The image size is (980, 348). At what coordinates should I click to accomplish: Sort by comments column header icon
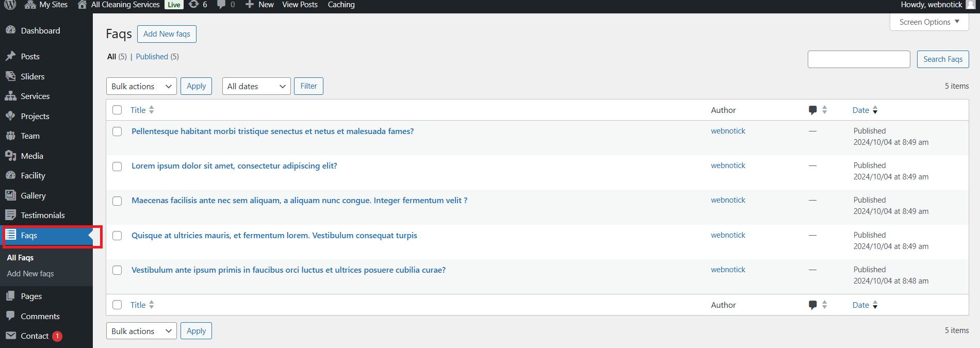coord(813,110)
